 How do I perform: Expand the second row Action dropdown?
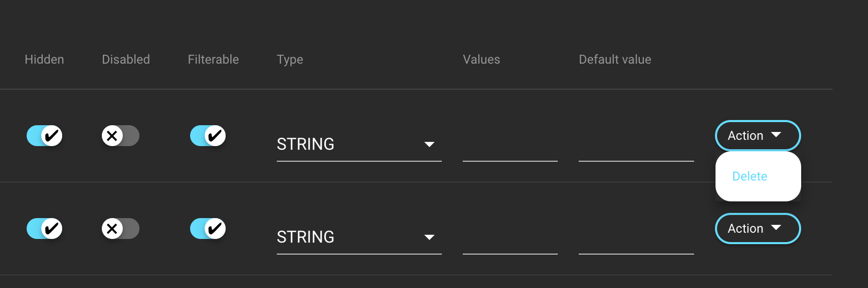[x=757, y=229]
